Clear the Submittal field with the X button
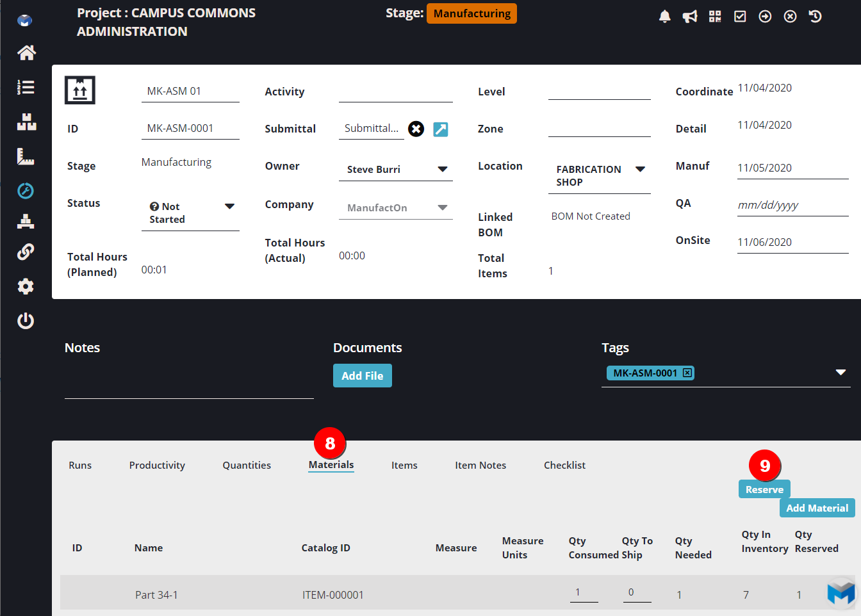 pyautogui.click(x=416, y=129)
